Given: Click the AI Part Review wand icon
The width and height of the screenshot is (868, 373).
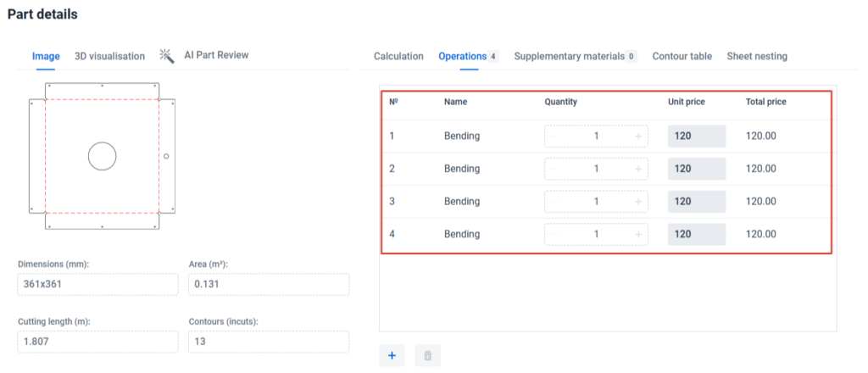Looking at the screenshot, I should (166, 56).
